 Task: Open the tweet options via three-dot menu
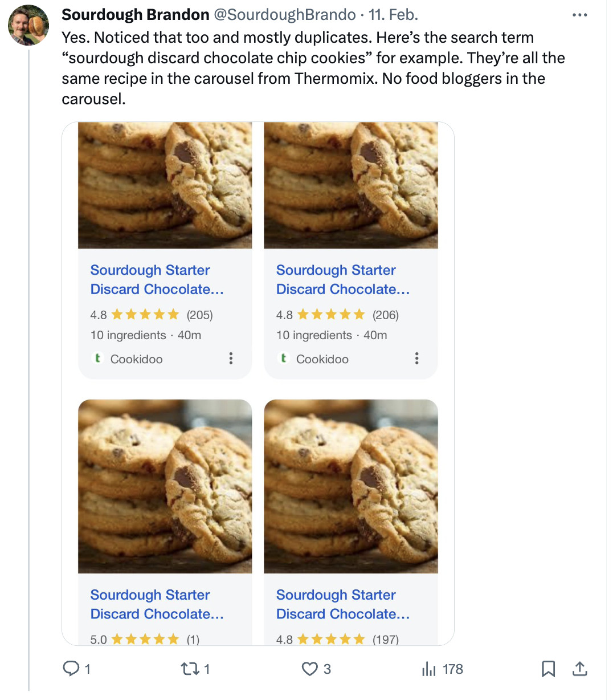click(579, 15)
